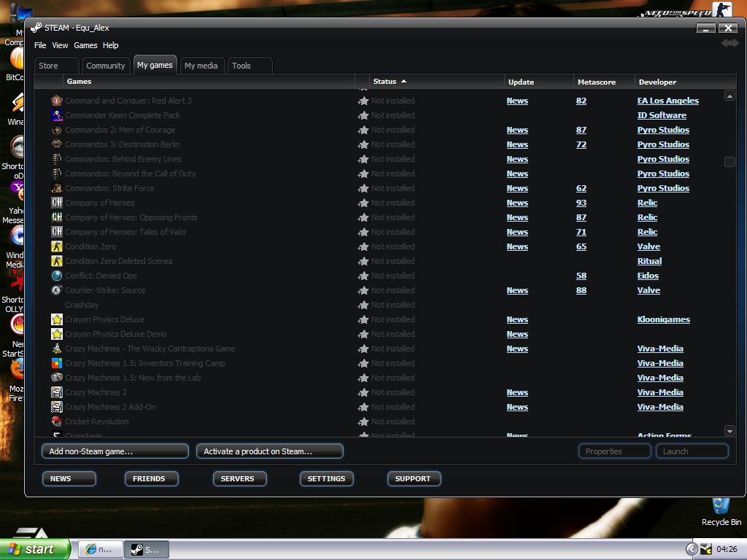Sort list by the Games column header

coord(209,82)
